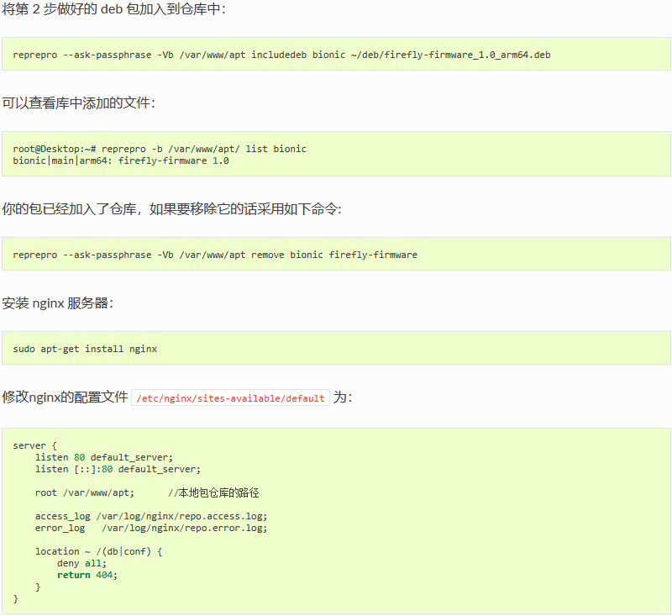This screenshot has width=672, height=616.
Task: Click the 'error_log /var/log/nginx/repo.error.log;' line
Action: [x=151, y=528]
